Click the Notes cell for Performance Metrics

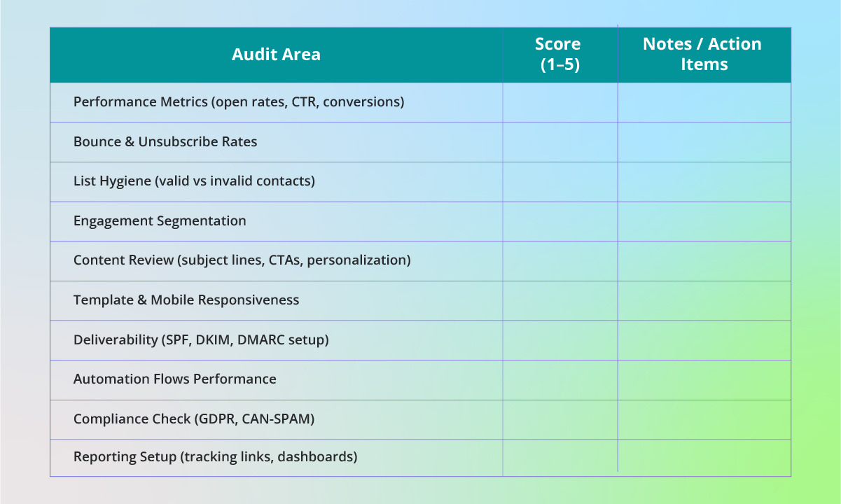pos(704,102)
